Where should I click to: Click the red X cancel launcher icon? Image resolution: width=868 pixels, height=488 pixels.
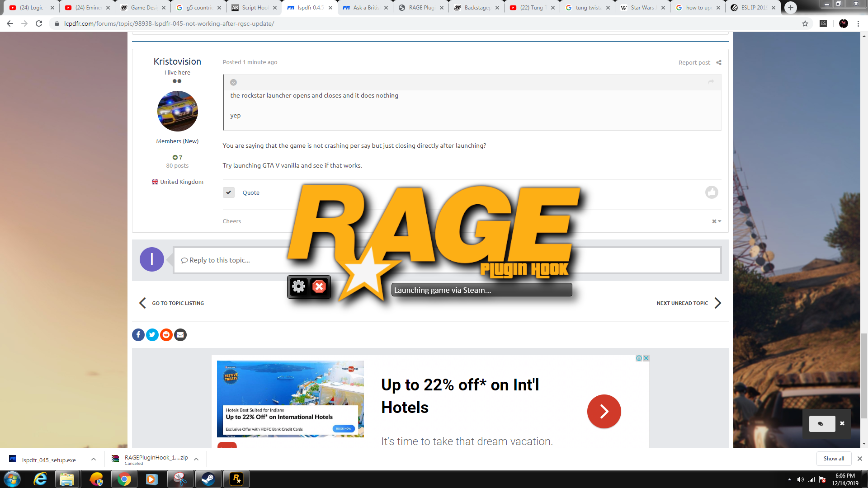tap(319, 286)
